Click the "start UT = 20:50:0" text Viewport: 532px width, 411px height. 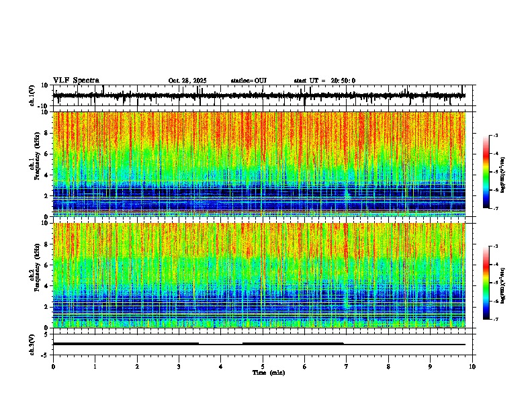(x=324, y=81)
